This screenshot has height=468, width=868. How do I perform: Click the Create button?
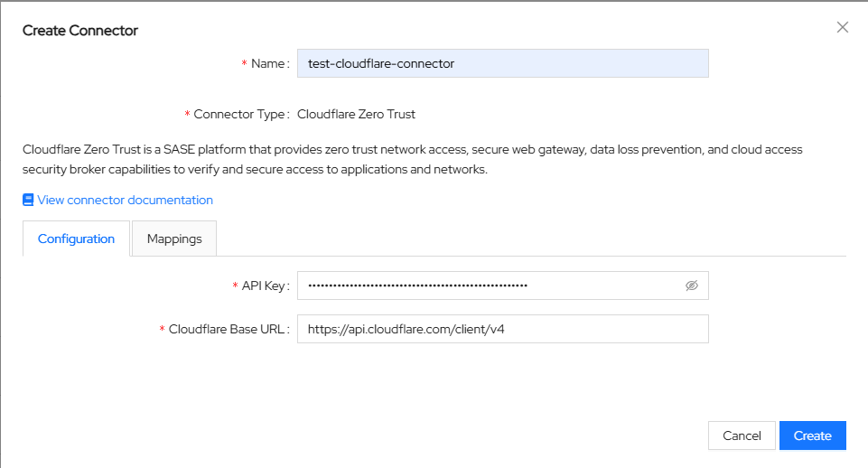pos(813,435)
